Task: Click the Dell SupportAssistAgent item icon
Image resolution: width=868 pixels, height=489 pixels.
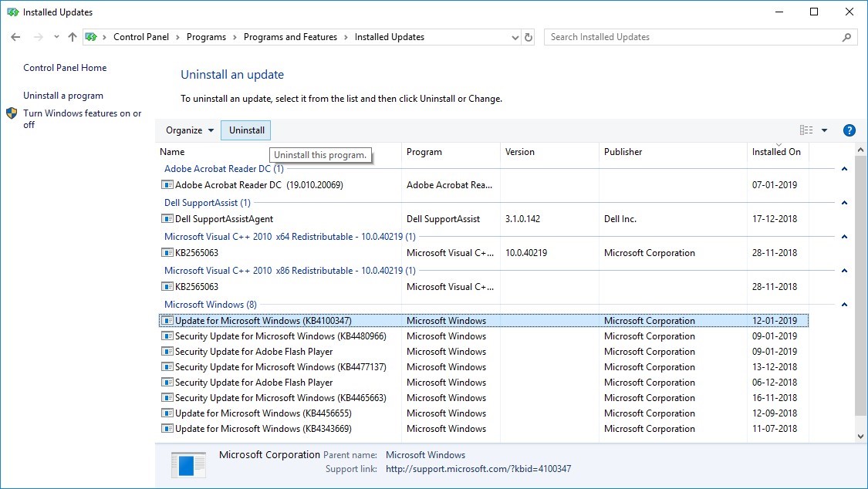Action: (167, 218)
